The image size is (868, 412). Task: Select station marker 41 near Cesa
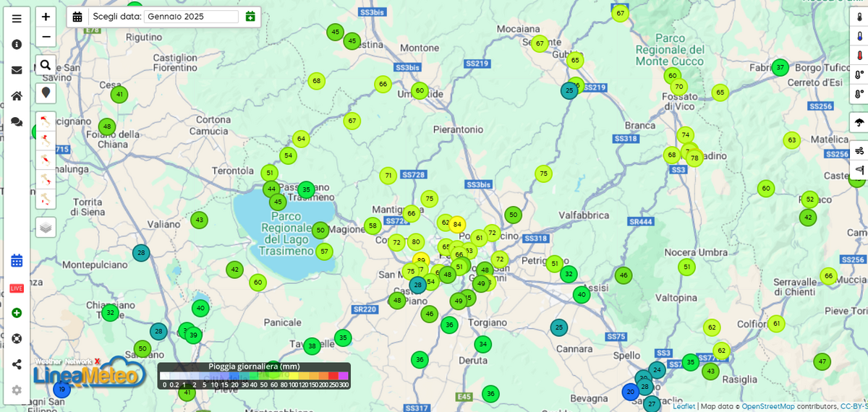(x=119, y=95)
